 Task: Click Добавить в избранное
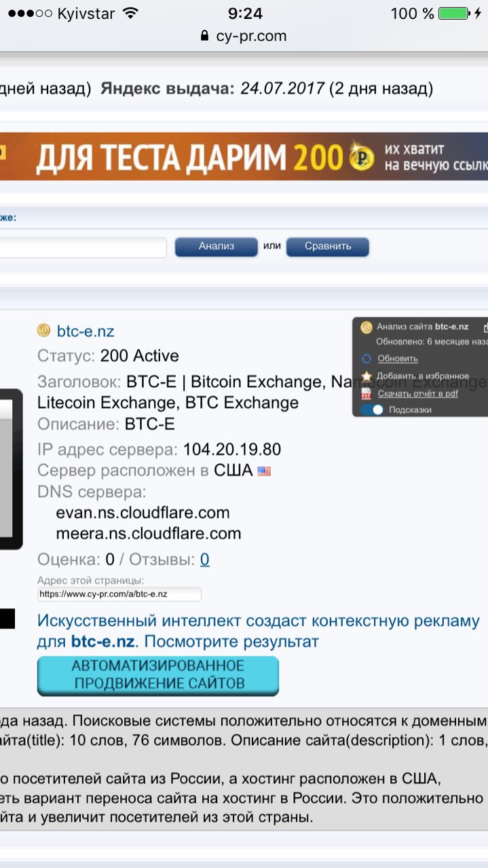click(x=424, y=376)
